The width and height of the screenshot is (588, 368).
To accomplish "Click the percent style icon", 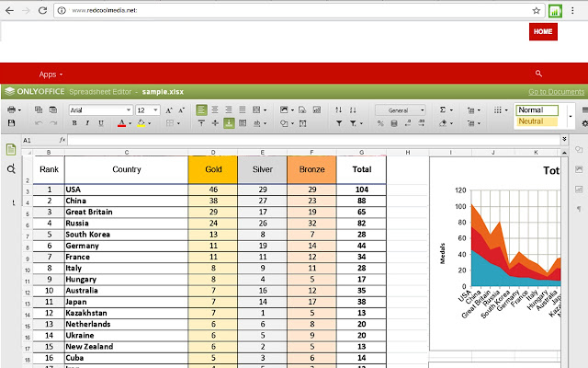I will tap(380, 122).
